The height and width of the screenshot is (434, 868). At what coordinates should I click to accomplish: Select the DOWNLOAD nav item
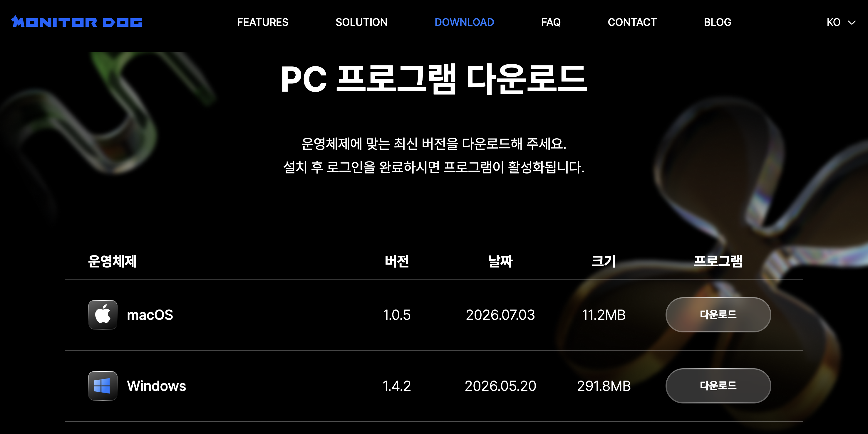[464, 22]
